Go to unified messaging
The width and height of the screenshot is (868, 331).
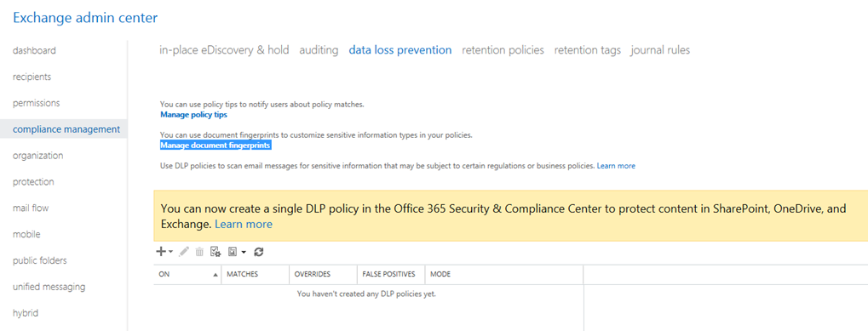[x=49, y=287]
